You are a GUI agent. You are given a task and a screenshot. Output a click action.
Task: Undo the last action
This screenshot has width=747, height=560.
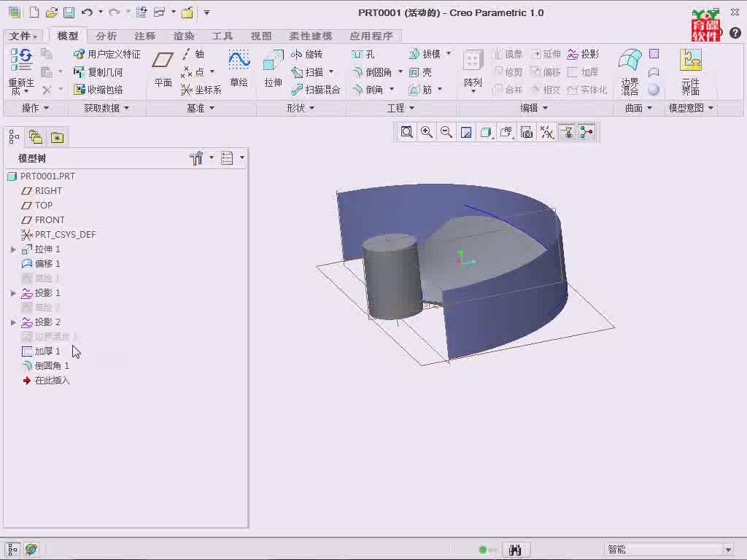[x=87, y=12]
